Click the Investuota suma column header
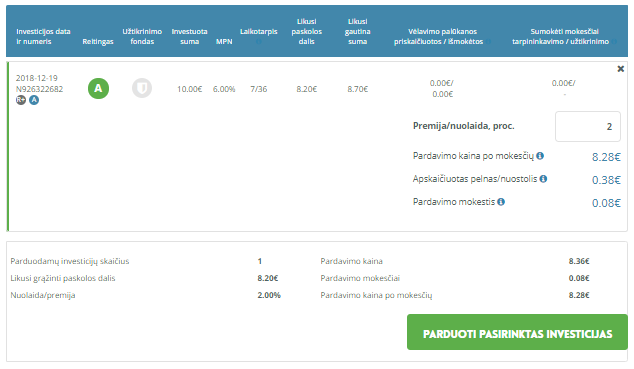This screenshot has width=634, height=369. 190,36
